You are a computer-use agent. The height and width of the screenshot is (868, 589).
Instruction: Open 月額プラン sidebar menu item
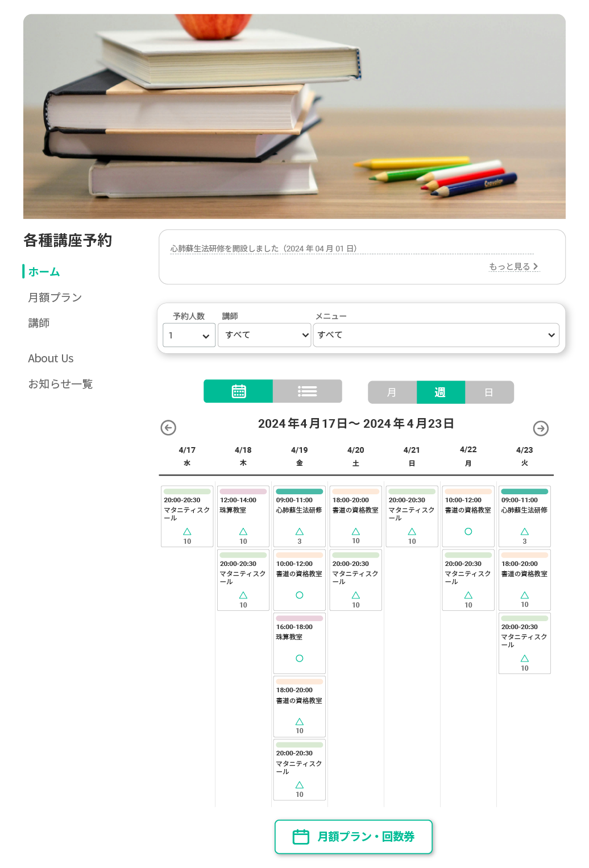(55, 297)
